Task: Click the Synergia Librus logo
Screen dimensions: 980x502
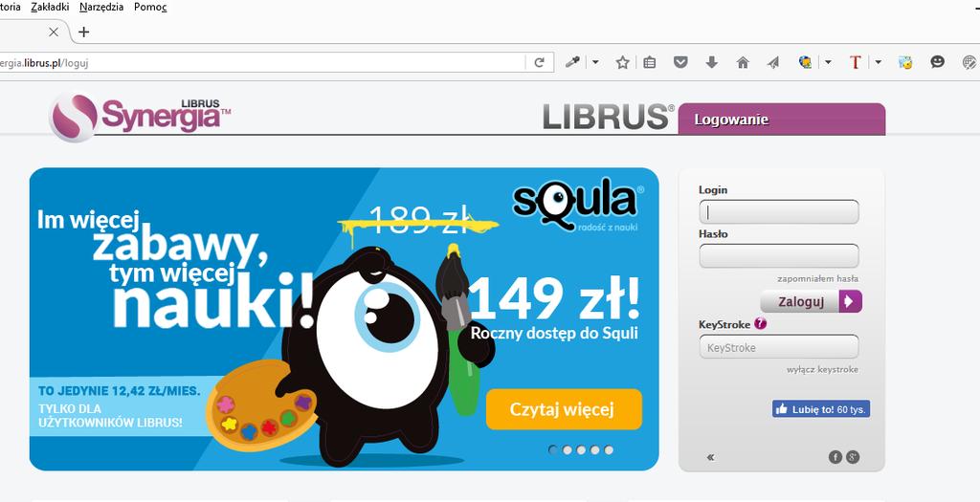Action: (140, 117)
